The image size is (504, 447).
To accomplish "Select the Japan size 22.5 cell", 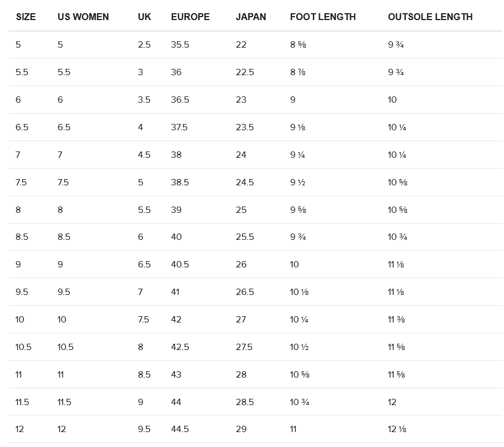I will (245, 72).
